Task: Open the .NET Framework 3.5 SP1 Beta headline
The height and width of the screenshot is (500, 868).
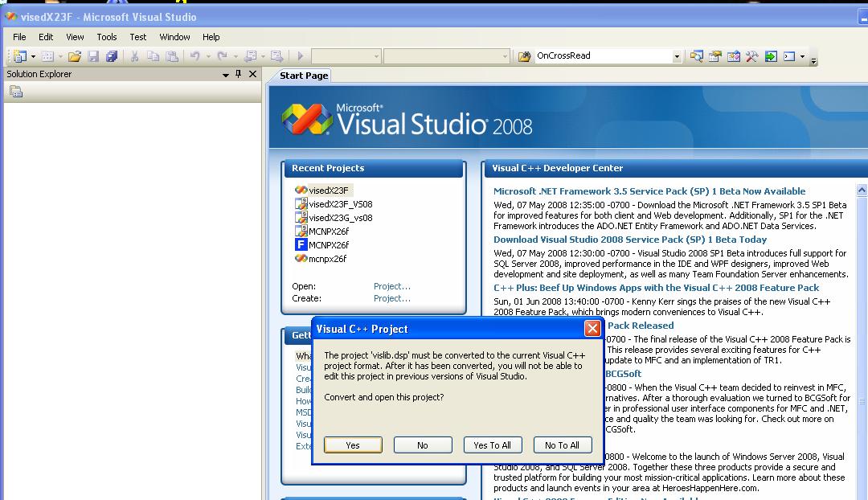Action: pyautogui.click(x=649, y=191)
